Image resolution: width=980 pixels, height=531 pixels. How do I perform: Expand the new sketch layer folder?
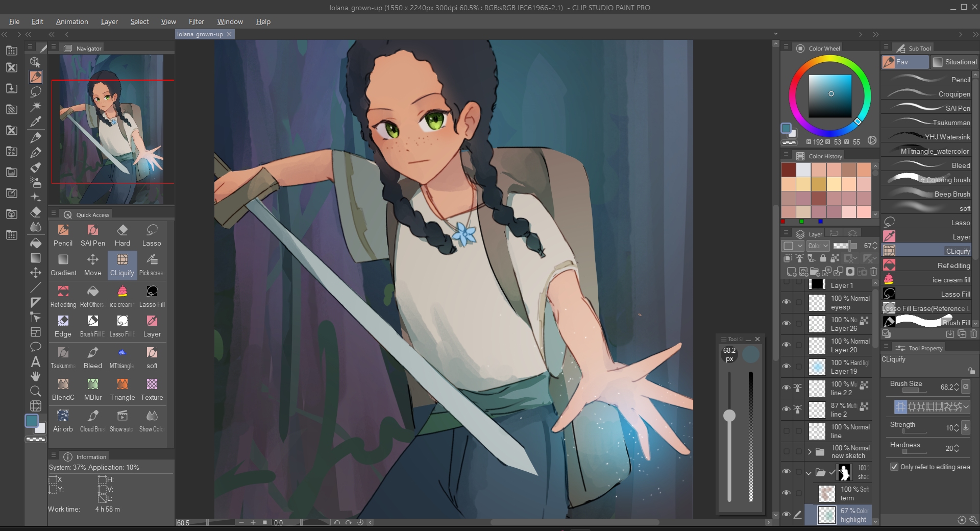(x=810, y=451)
